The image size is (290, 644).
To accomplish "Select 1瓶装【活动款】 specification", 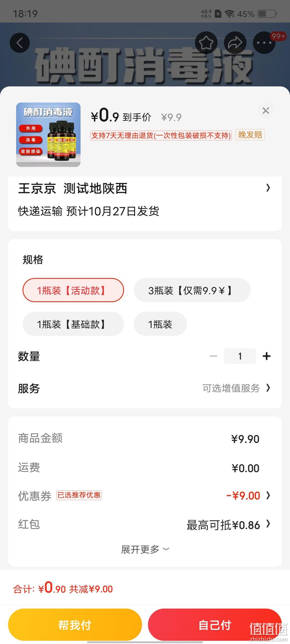I will click(73, 290).
